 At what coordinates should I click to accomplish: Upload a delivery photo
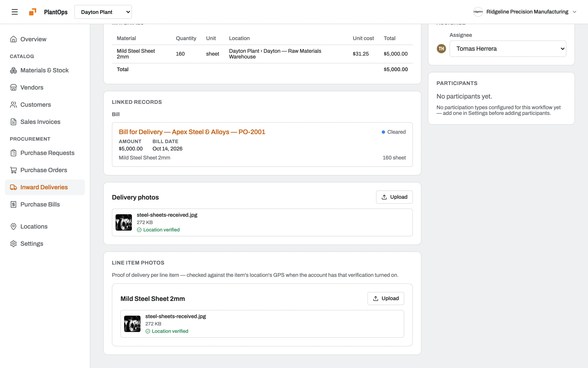pyautogui.click(x=394, y=197)
